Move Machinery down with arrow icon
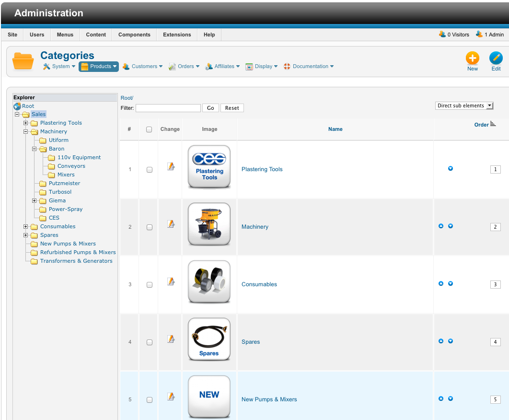The image size is (509, 420). [x=451, y=226]
